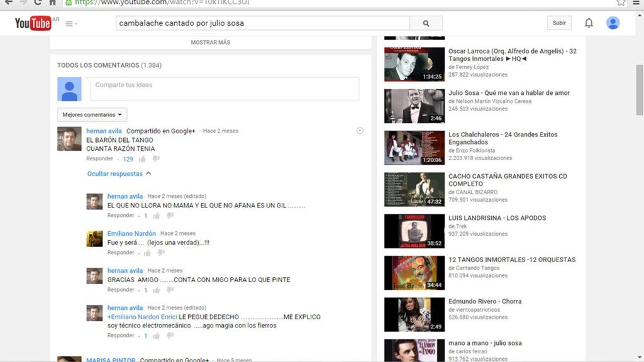
Task: Focus the search box with cambalache query
Action: pyautogui.click(x=262, y=23)
